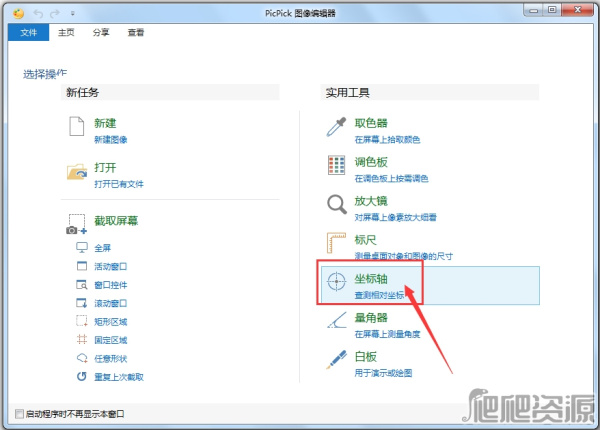Maximize the PicPick window
This screenshot has height=430, width=600.
(x=552, y=10)
